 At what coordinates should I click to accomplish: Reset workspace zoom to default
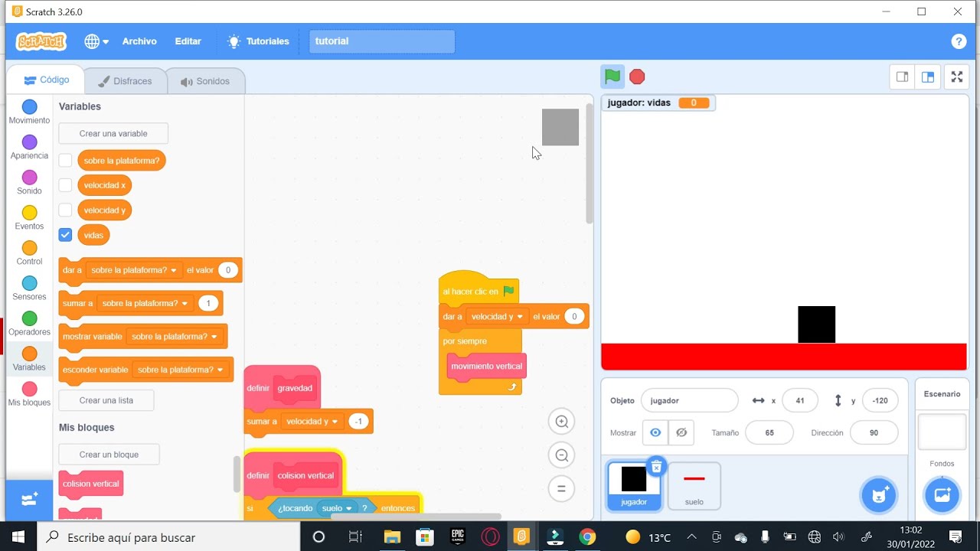(x=561, y=488)
